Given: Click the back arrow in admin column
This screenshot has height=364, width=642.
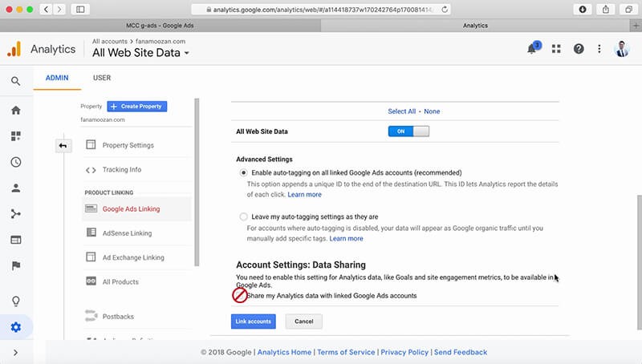Looking at the screenshot, I should pos(63,146).
